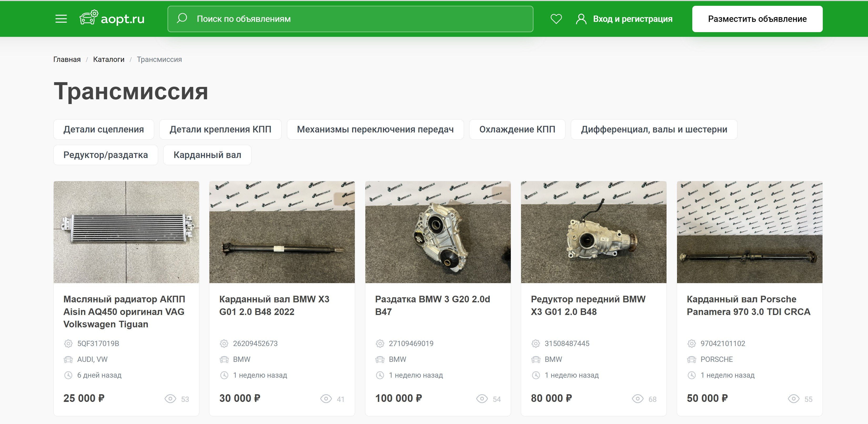
Task: Click the search magnifier icon
Action: click(x=182, y=18)
